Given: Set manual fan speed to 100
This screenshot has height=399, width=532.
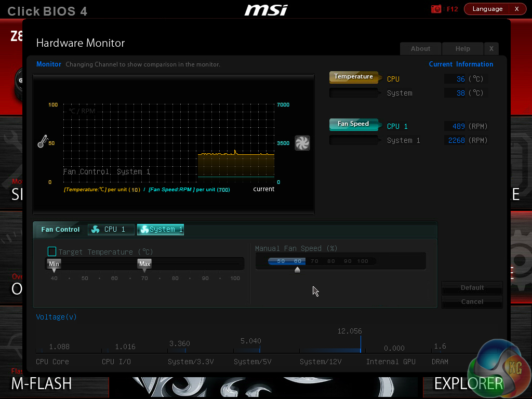Looking at the screenshot, I should pos(363,261).
